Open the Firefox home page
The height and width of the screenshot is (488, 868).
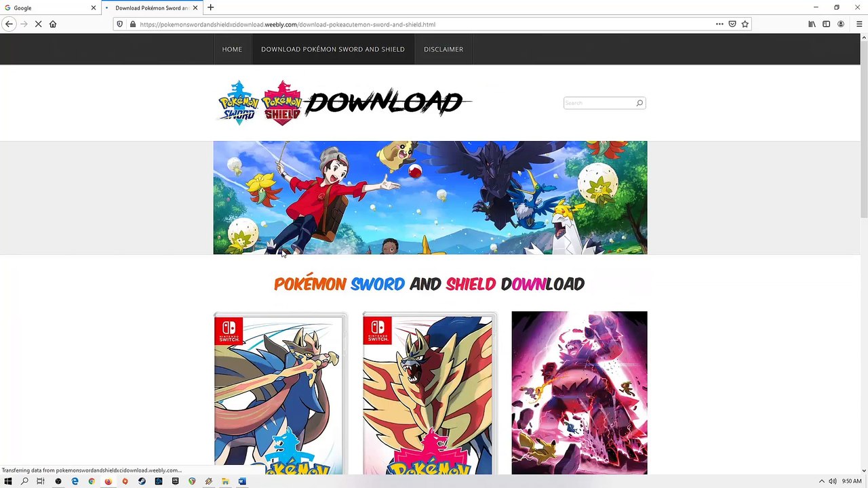click(x=53, y=24)
